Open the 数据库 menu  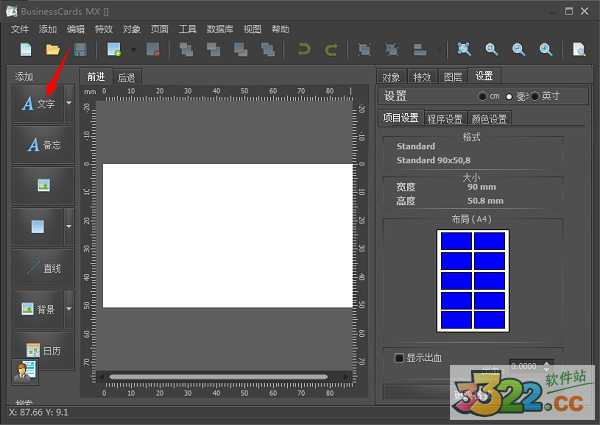click(220, 29)
